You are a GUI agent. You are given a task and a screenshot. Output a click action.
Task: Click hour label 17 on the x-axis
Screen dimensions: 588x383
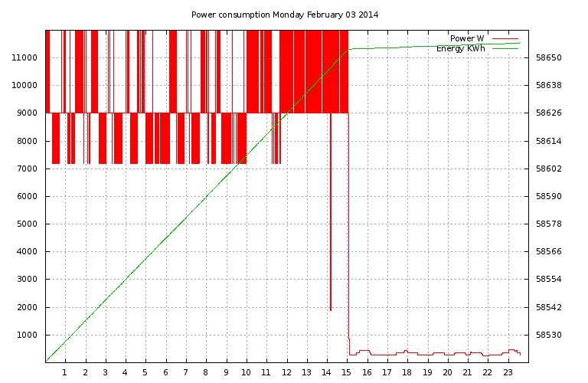387,372
